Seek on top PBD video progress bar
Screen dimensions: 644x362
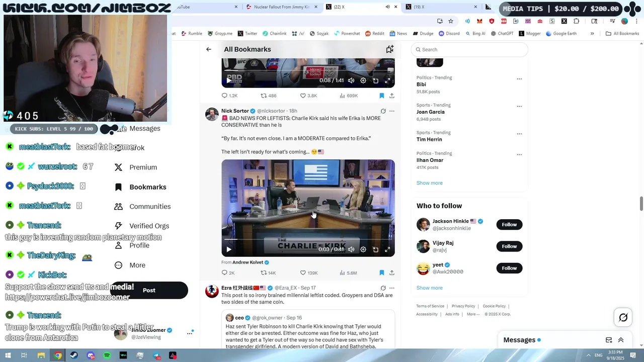(x=308, y=70)
